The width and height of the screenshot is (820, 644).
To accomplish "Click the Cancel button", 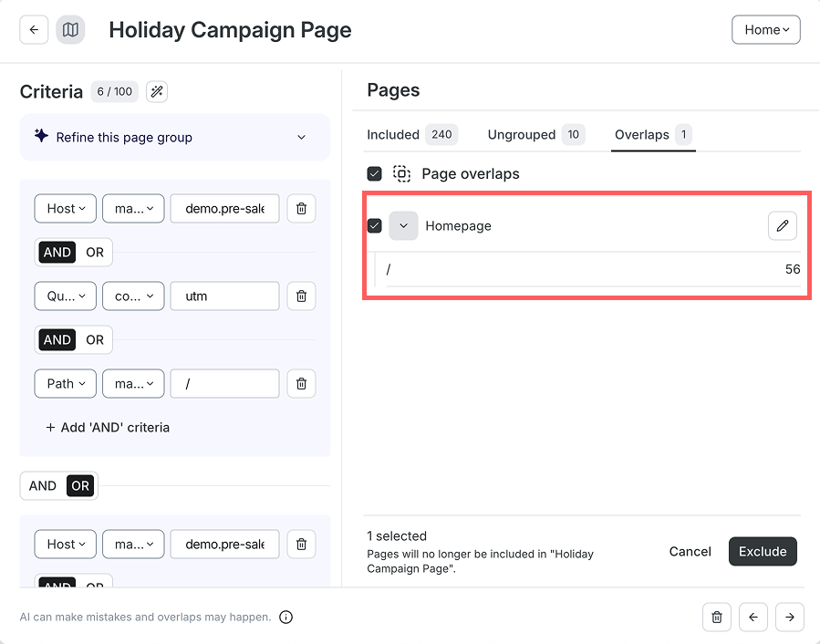I will (x=690, y=551).
